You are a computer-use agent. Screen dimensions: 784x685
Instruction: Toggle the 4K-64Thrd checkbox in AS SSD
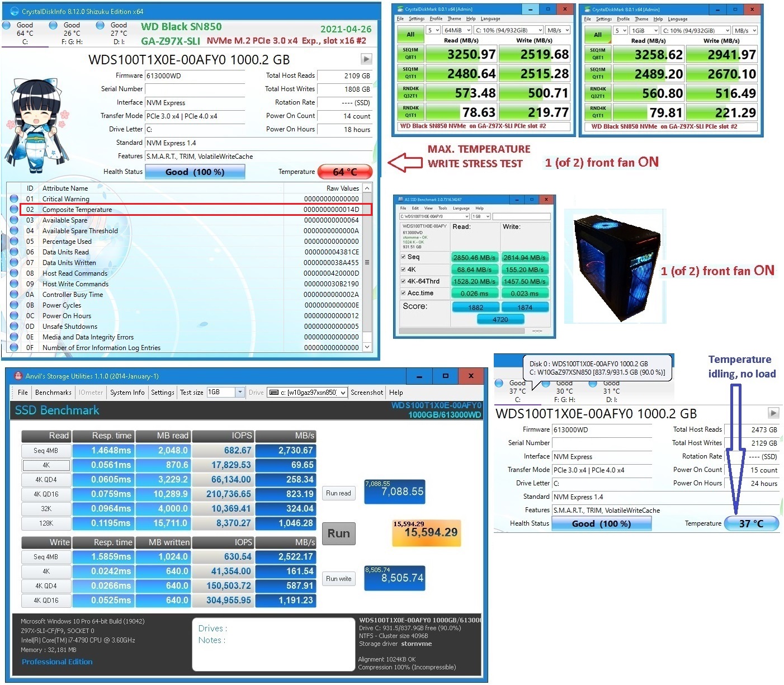[403, 281]
